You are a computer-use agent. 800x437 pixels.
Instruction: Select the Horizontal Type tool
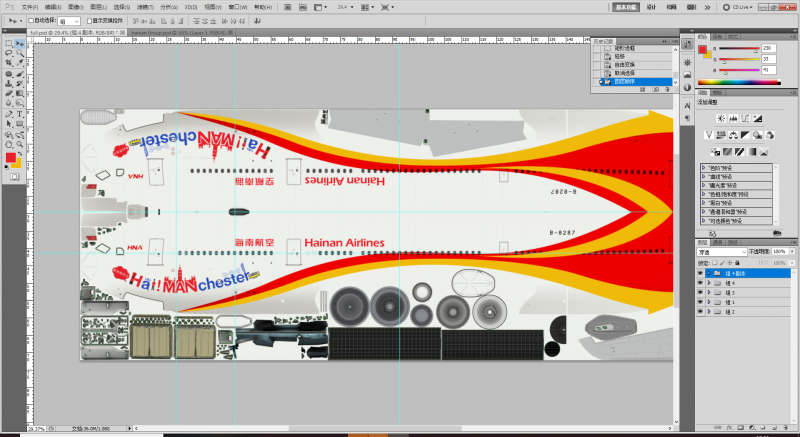tap(19, 114)
